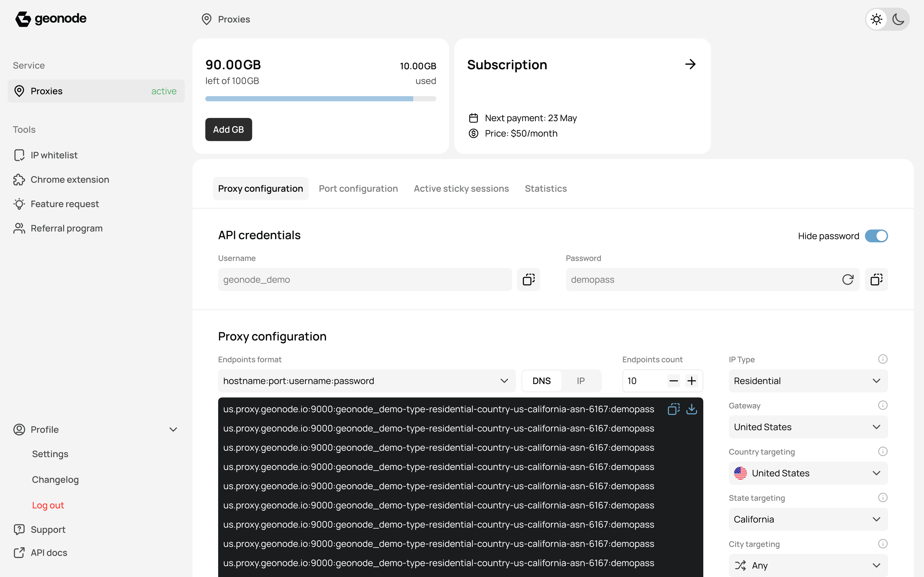The height and width of the screenshot is (577, 924).
Task: Log out of the account
Action: (48, 505)
